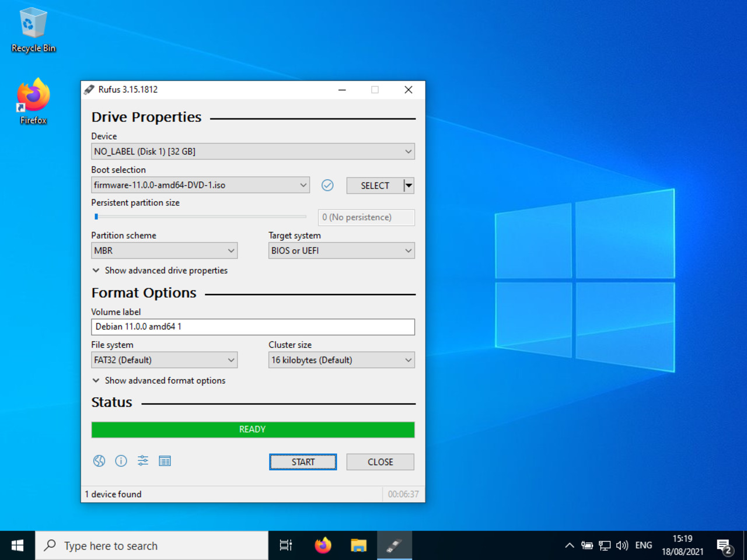Click the ENG input language indicator
This screenshot has height=560, width=747.
(644, 545)
